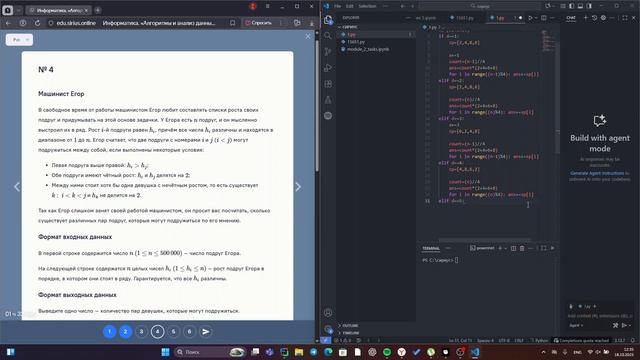
Task: Open 15651.py in Explorer file list
Action: click(x=356, y=42)
